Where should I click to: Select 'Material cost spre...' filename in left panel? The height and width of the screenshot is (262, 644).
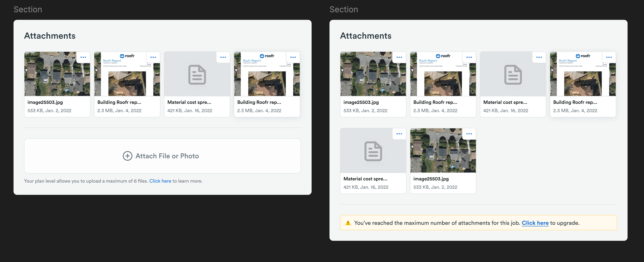click(x=189, y=102)
